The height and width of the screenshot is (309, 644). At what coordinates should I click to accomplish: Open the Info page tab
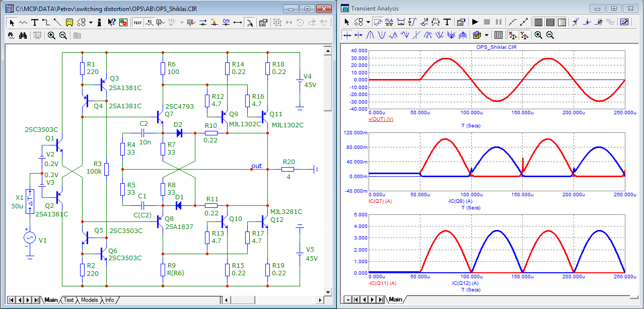point(109,300)
